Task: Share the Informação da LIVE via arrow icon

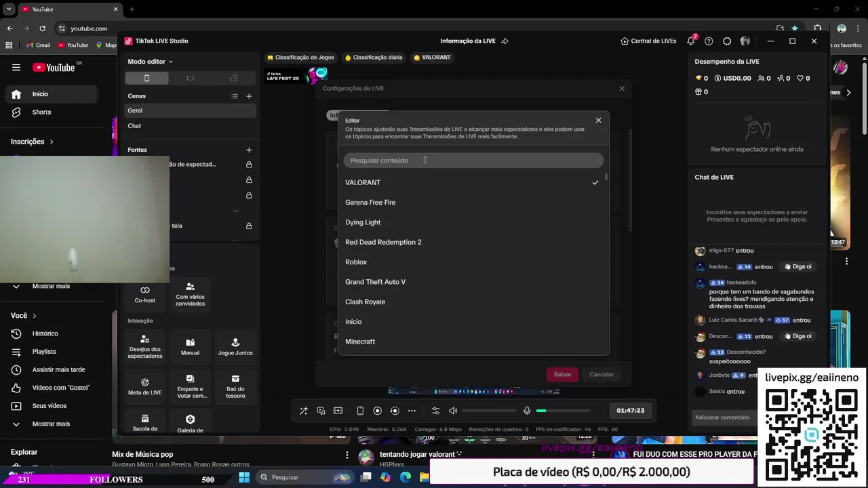Action: [505, 41]
